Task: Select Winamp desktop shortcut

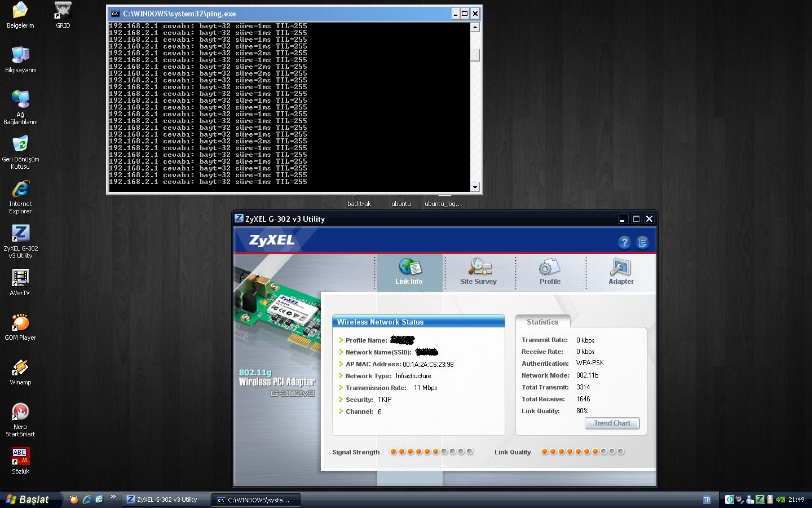Action: [x=20, y=372]
